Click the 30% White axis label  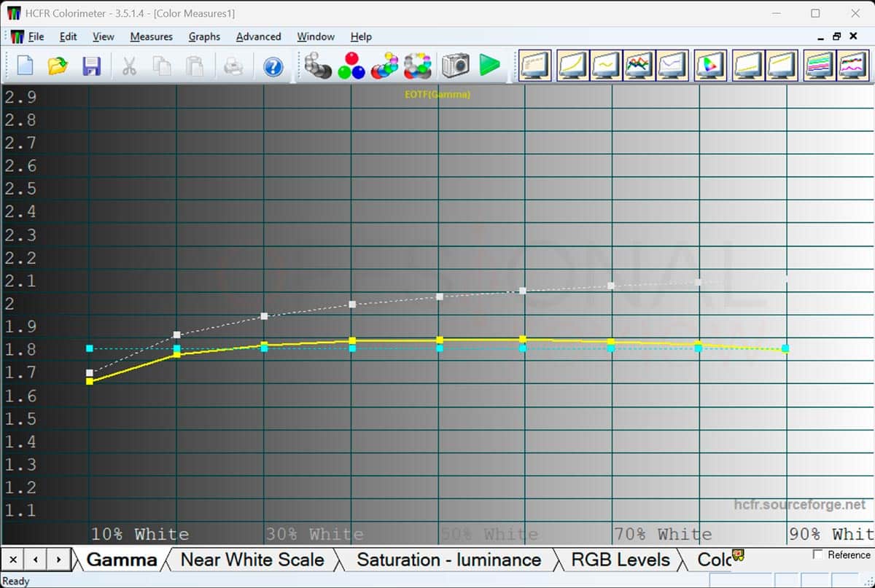[314, 534]
